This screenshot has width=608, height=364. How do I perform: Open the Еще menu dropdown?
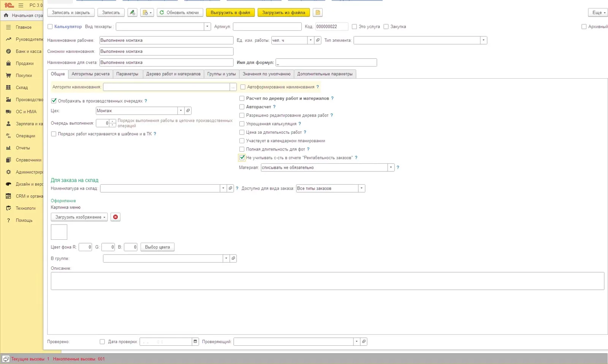(599, 13)
